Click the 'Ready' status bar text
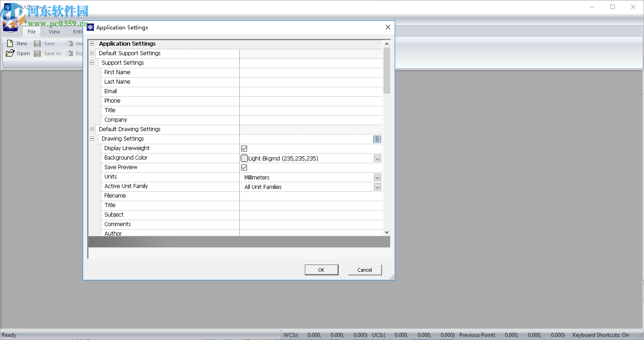 click(9, 335)
